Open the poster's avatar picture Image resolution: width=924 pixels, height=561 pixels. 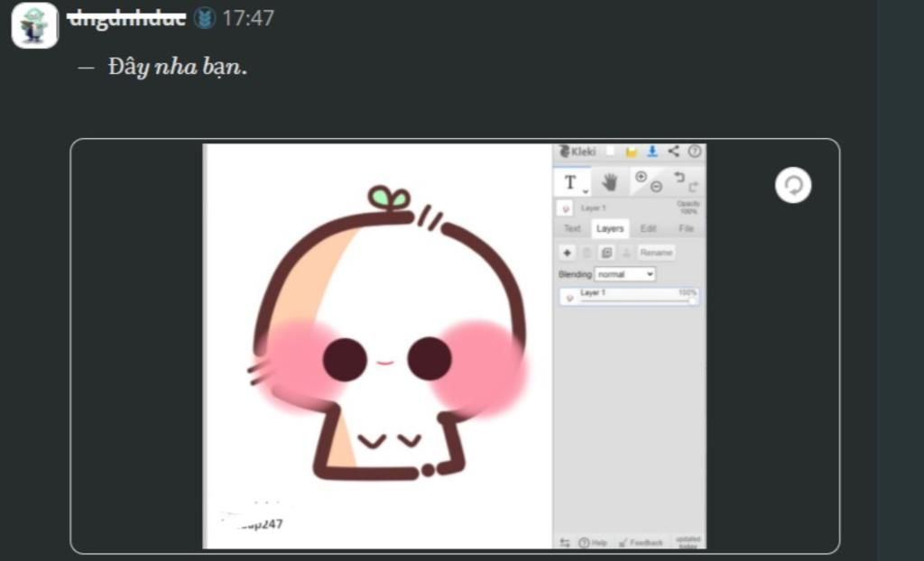pos(34,24)
